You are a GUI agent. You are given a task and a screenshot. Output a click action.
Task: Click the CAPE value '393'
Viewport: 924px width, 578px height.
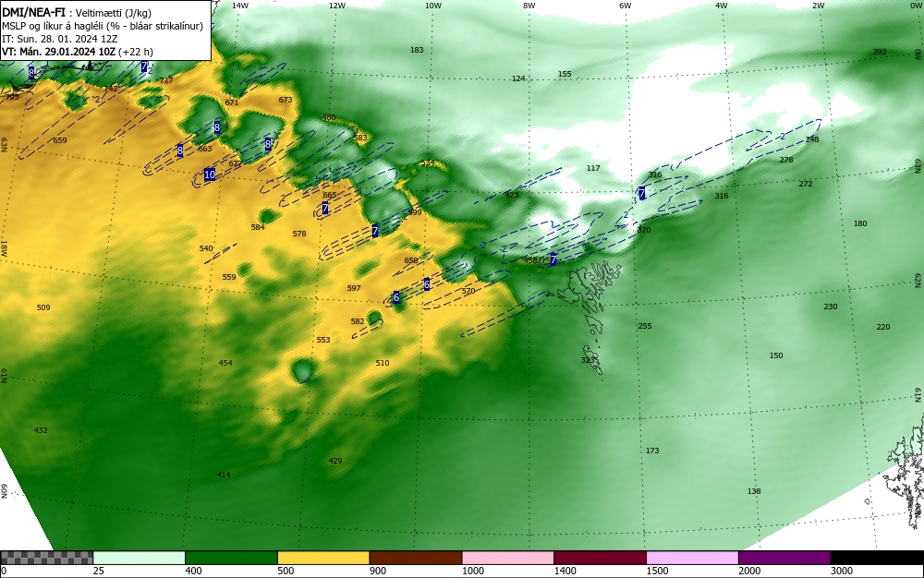click(x=880, y=52)
